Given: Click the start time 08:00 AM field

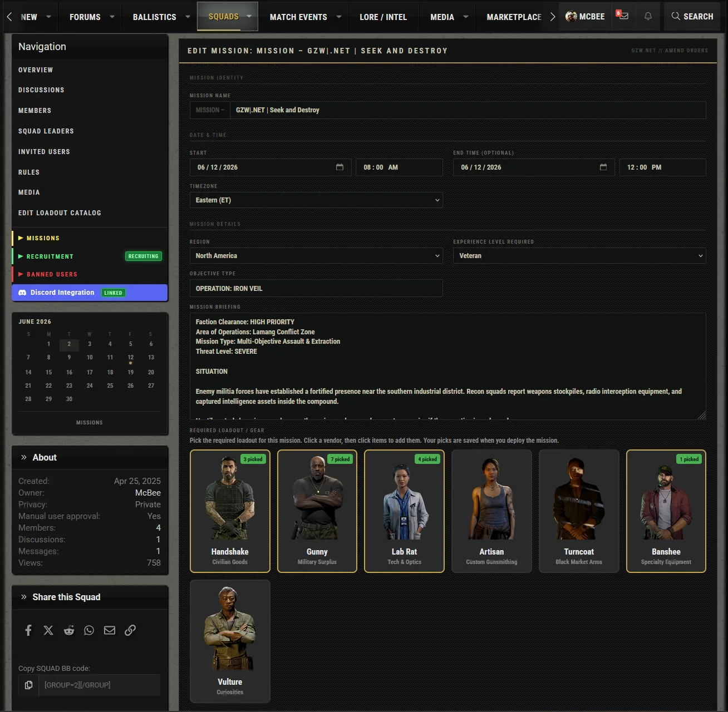Looking at the screenshot, I should pos(400,167).
